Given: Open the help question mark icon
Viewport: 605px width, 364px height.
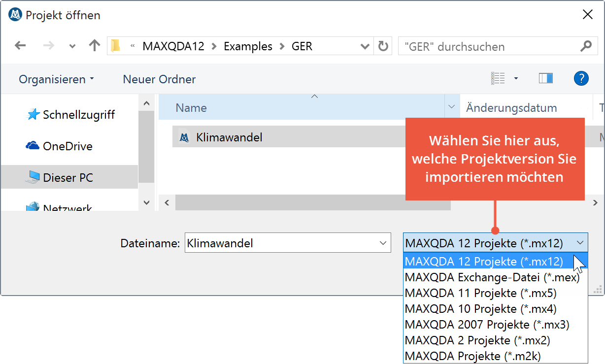Looking at the screenshot, I should click(581, 78).
